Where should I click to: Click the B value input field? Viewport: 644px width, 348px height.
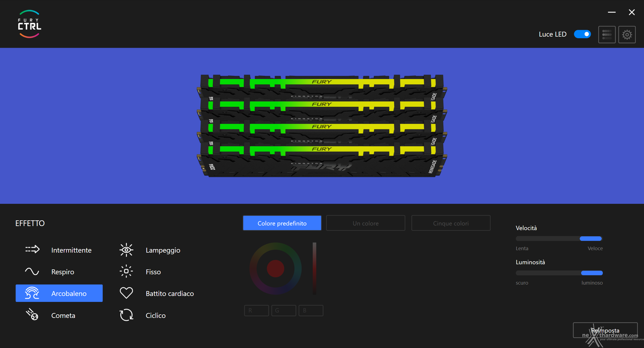pyautogui.click(x=311, y=310)
